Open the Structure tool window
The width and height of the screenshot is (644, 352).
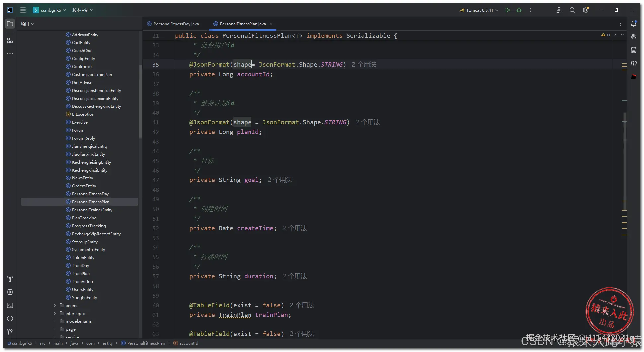[x=10, y=40]
